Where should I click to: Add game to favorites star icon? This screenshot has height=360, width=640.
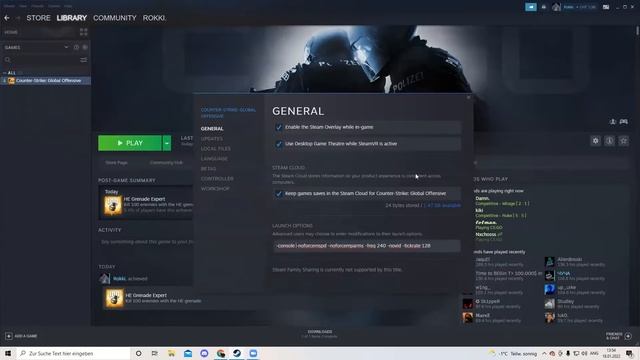[623, 141]
